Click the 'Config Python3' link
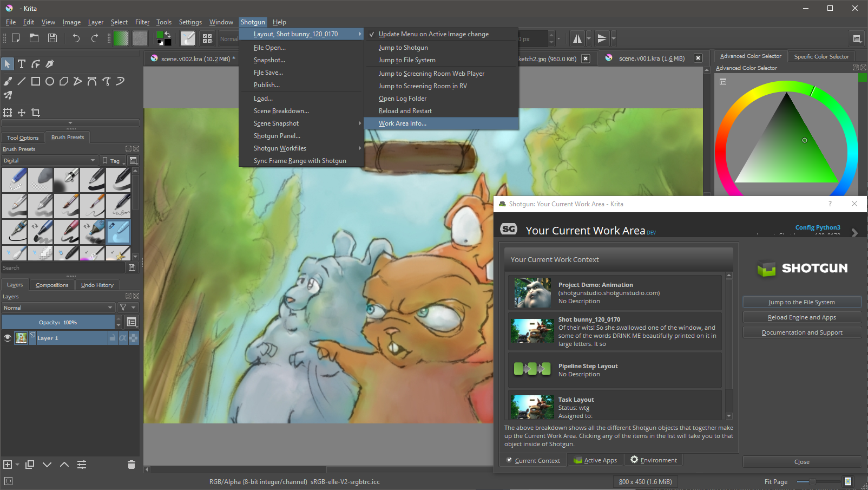 pyautogui.click(x=818, y=227)
